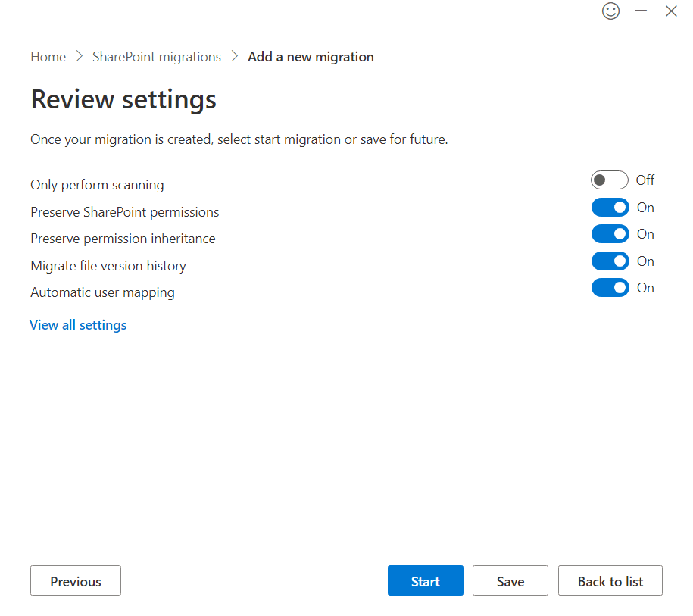Enable the Only perform scanning toggle

pos(610,180)
